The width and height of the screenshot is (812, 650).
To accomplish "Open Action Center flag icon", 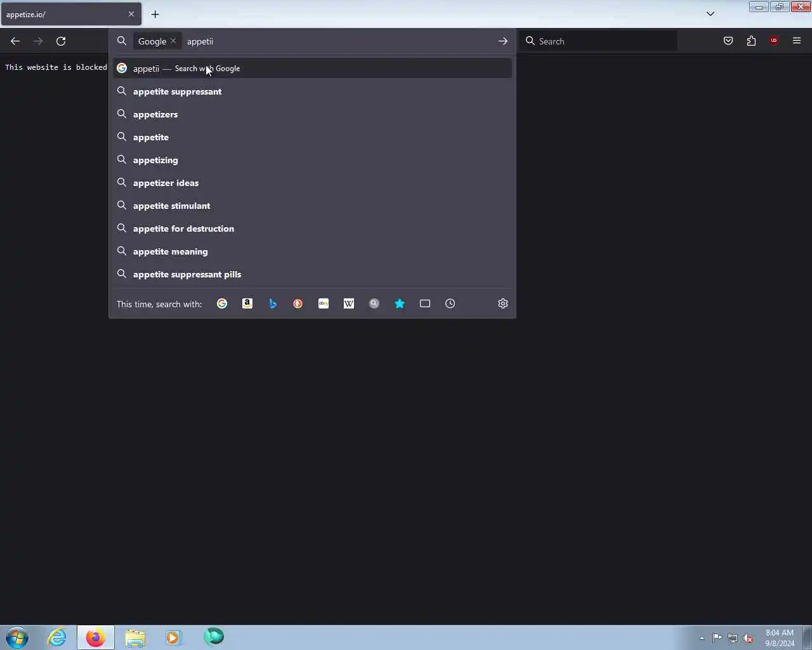I will point(717,638).
